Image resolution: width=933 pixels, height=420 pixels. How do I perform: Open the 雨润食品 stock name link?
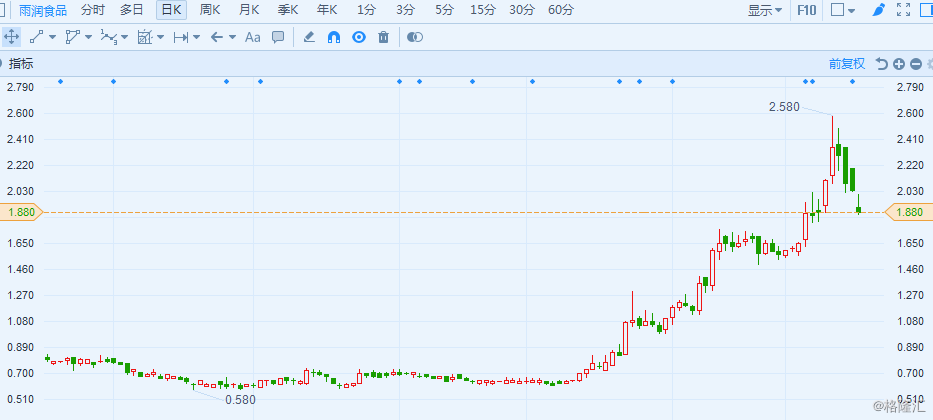pos(42,10)
